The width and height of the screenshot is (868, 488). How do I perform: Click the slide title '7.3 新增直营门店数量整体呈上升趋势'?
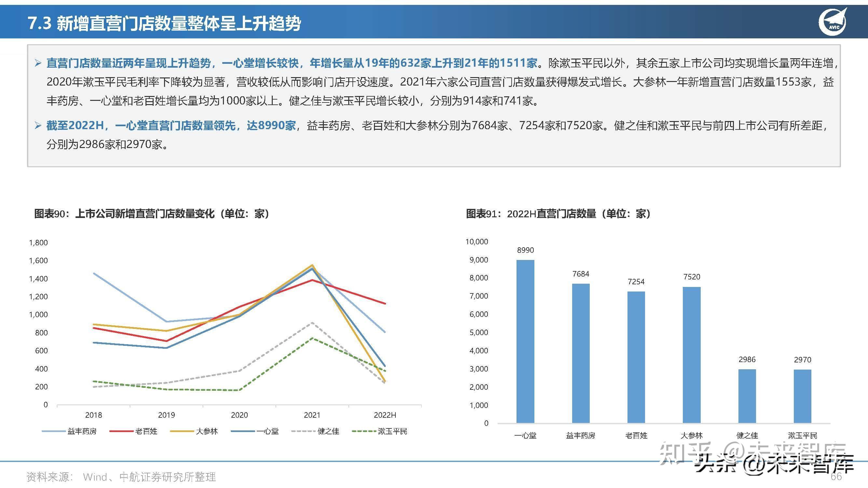coord(164,23)
